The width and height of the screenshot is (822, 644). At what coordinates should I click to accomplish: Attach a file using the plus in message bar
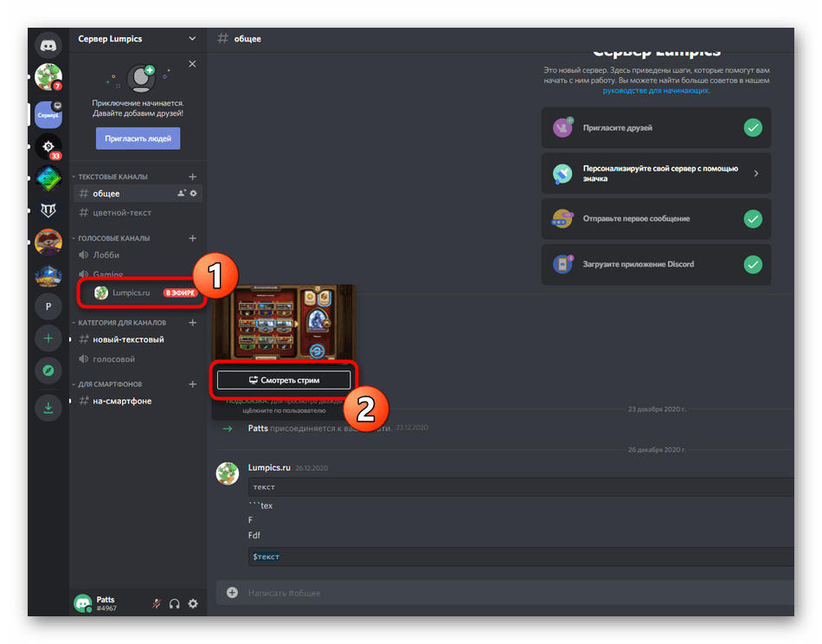[231, 592]
